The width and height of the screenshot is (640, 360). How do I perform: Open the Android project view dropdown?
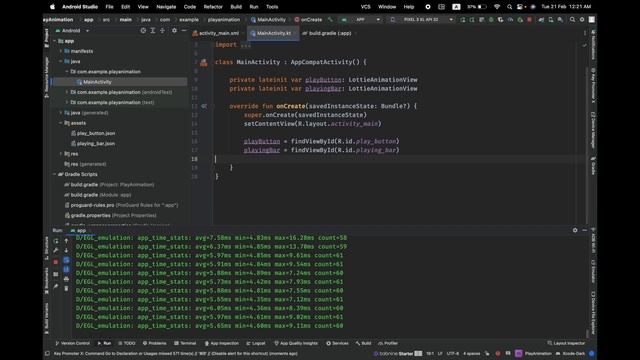click(73, 31)
